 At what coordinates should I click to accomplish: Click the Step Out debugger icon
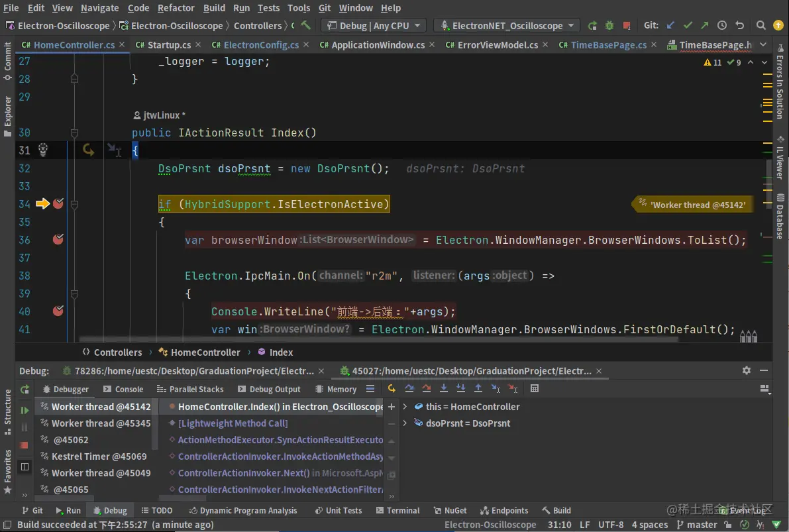point(478,388)
